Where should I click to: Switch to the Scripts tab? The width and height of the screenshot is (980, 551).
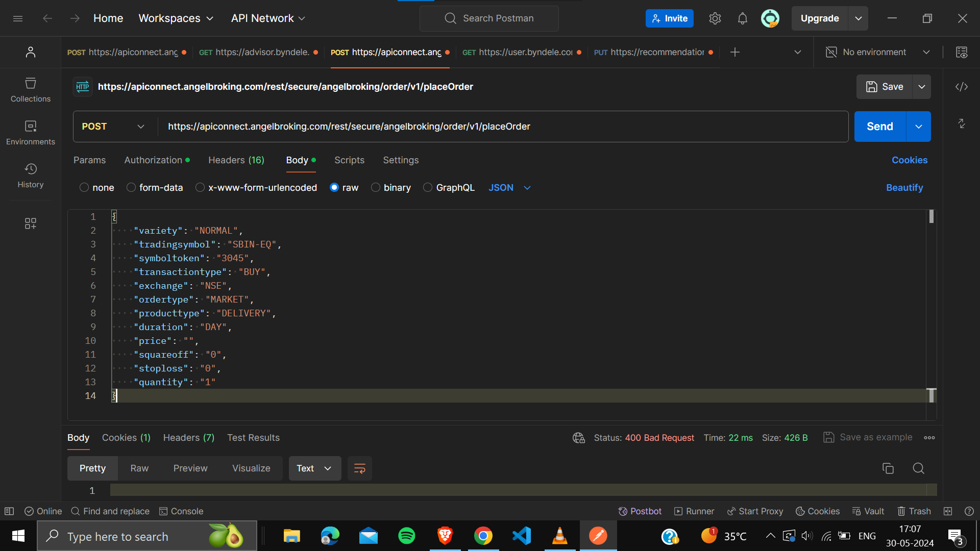pos(350,160)
